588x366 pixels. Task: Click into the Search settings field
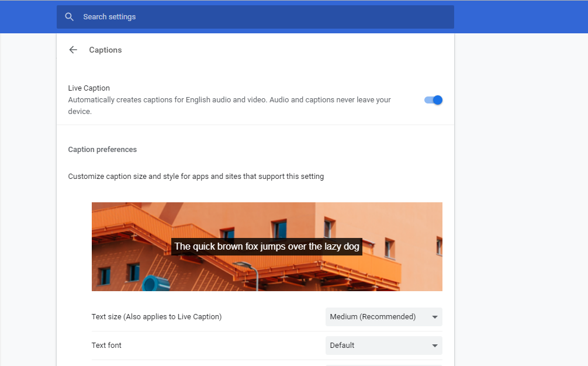(x=255, y=17)
